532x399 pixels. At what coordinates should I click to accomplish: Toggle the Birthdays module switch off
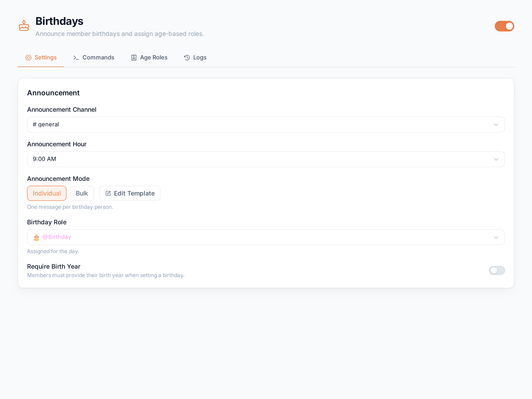504,26
